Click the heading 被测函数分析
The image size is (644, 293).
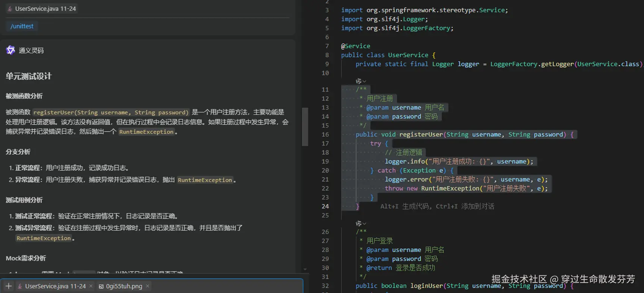24,96
